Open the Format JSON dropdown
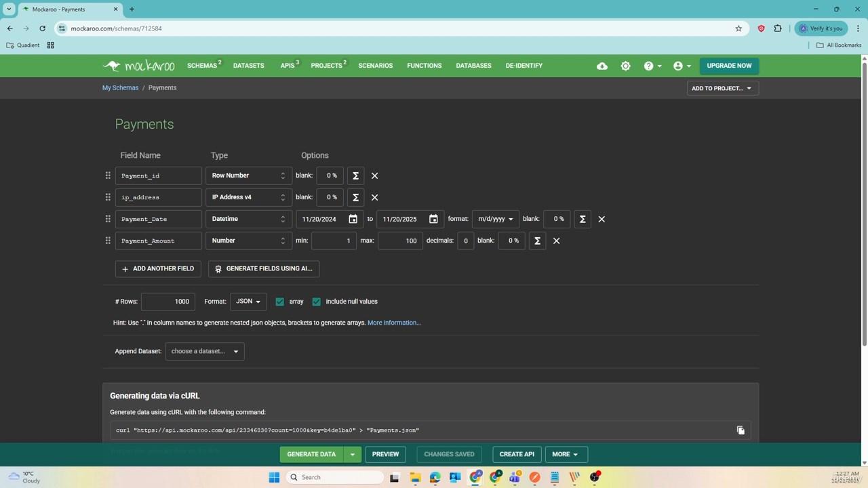The width and height of the screenshot is (868, 488). click(x=248, y=302)
